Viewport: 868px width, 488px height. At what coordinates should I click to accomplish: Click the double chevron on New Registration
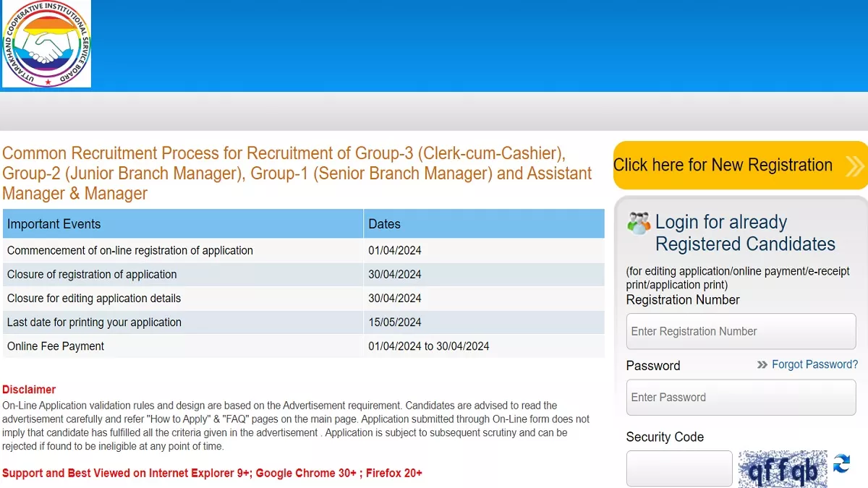coord(854,166)
